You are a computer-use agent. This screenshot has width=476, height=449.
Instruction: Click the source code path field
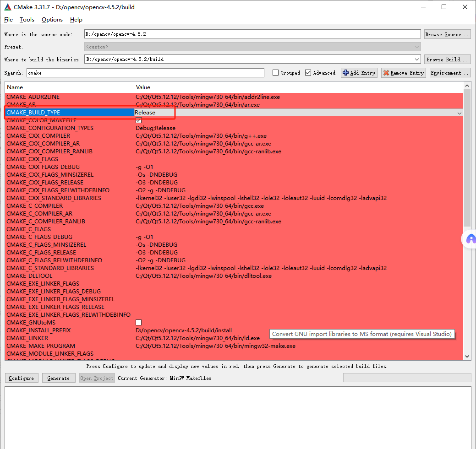tap(252, 34)
